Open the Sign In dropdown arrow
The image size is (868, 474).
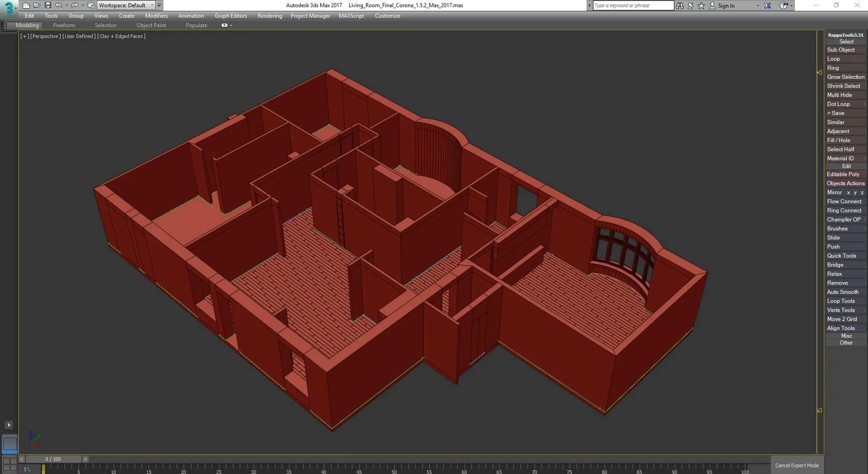758,5
